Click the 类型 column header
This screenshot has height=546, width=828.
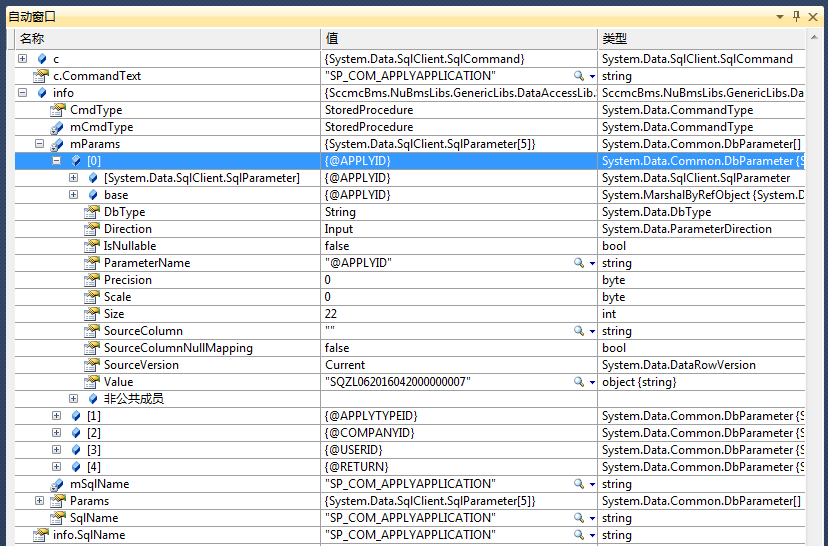(614, 38)
